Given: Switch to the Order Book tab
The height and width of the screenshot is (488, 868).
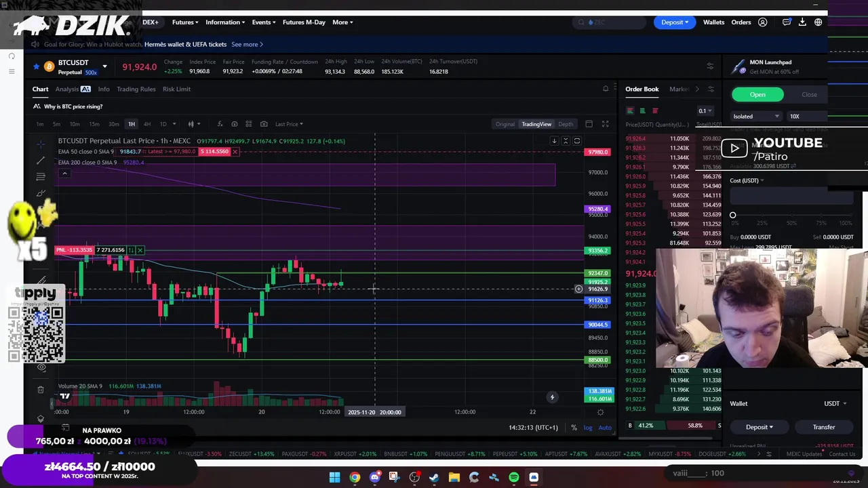Looking at the screenshot, I should point(642,89).
